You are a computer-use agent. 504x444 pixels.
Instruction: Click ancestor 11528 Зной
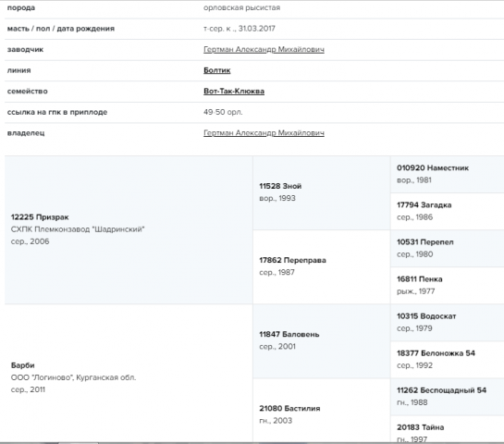[x=280, y=186]
